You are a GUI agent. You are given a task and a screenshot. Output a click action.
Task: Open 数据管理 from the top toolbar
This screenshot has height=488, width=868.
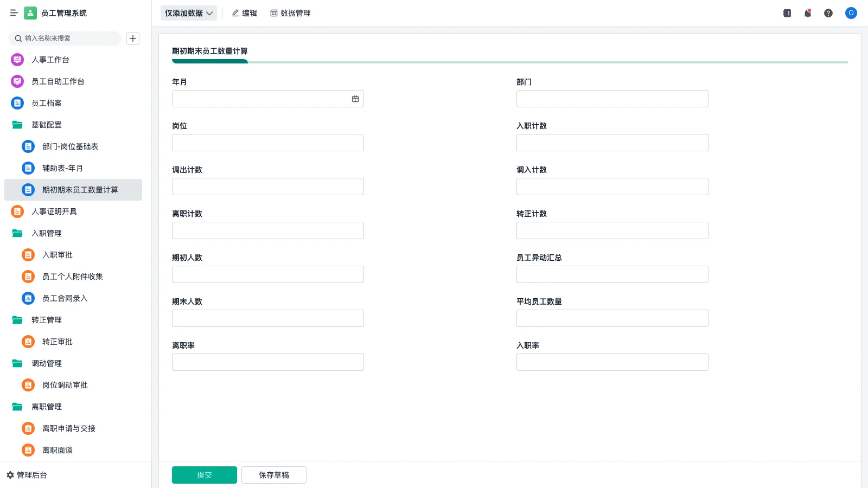point(291,13)
